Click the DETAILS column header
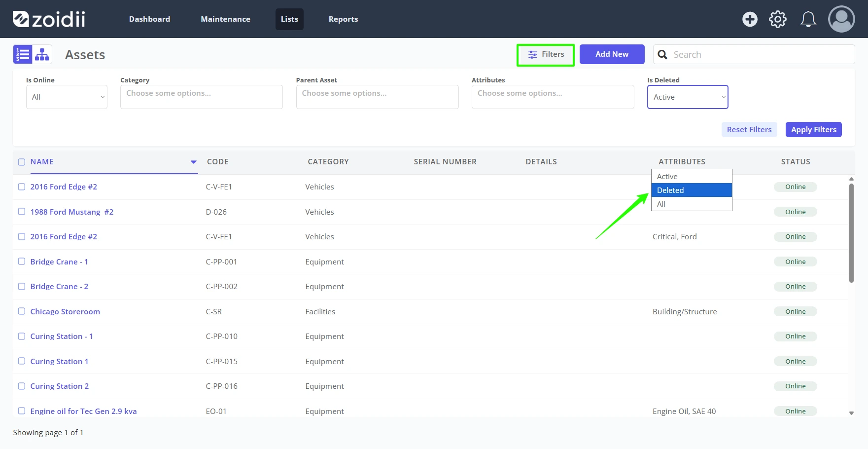 point(541,162)
